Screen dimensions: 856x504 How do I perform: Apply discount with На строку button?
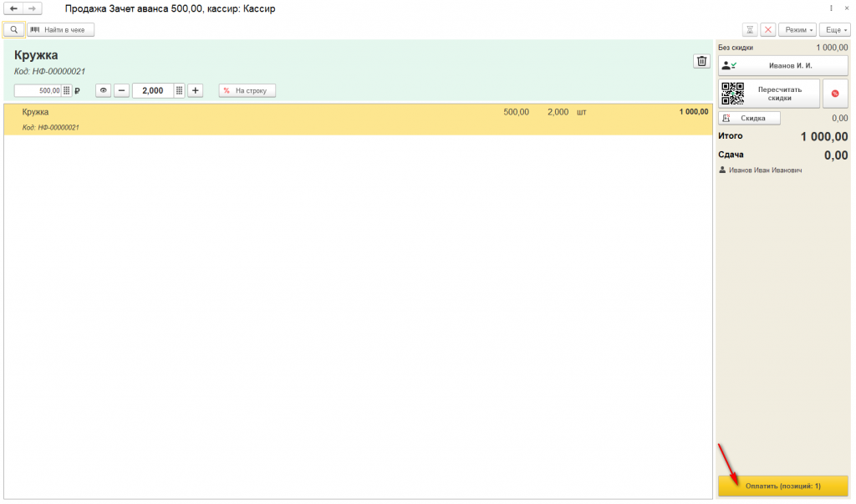pyautogui.click(x=247, y=90)
